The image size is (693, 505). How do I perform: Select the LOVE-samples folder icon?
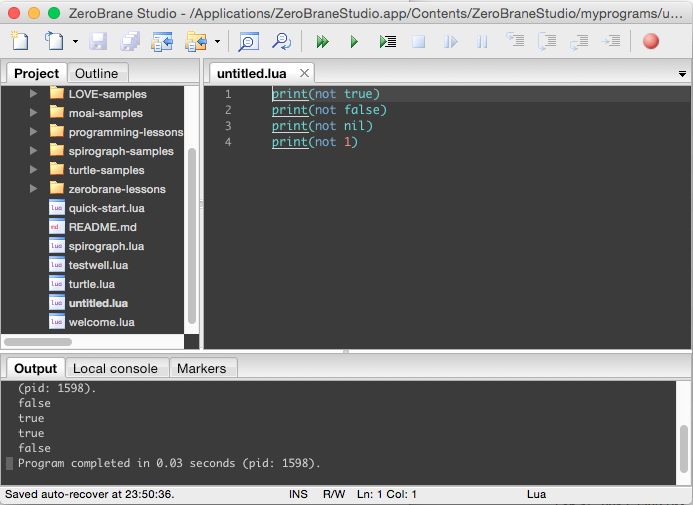click(57, 93)
